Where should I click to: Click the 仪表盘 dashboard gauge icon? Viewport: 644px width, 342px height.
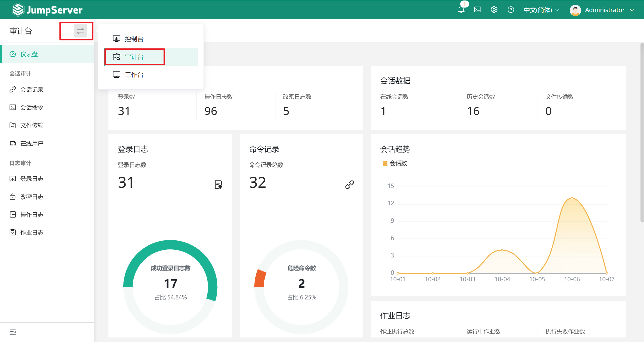(x=13, y=54)
